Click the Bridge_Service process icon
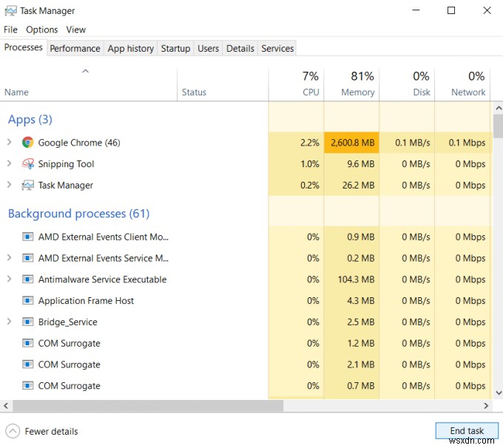 click(27, 322)
